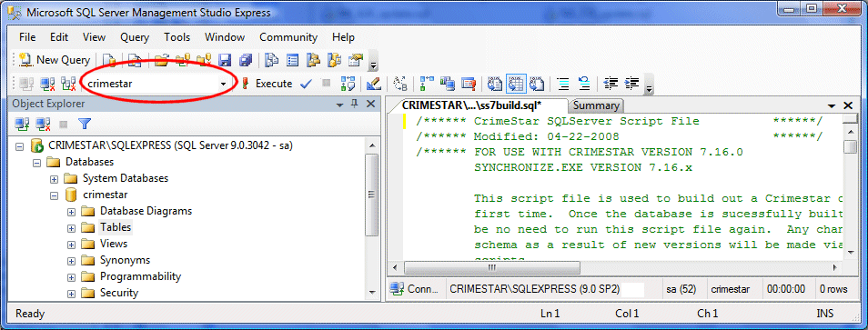Select the Views folder in tree

(114, 244)
